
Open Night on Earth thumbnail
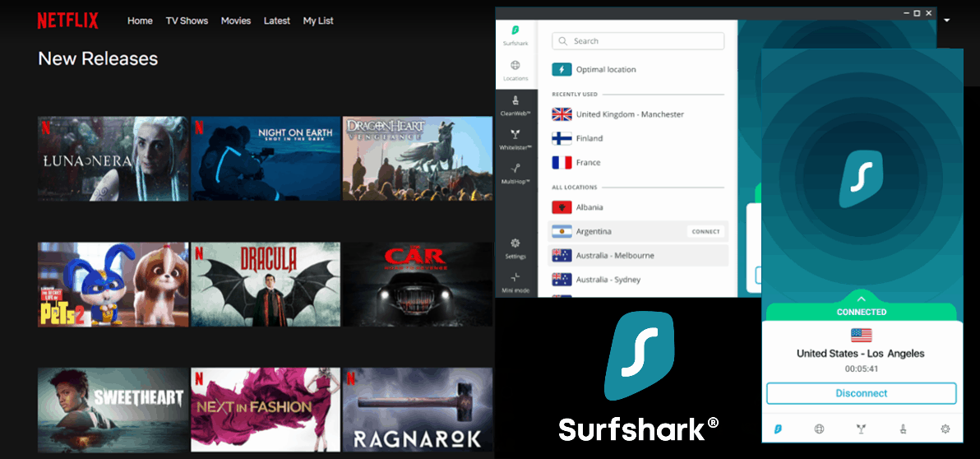click(266, 158)
